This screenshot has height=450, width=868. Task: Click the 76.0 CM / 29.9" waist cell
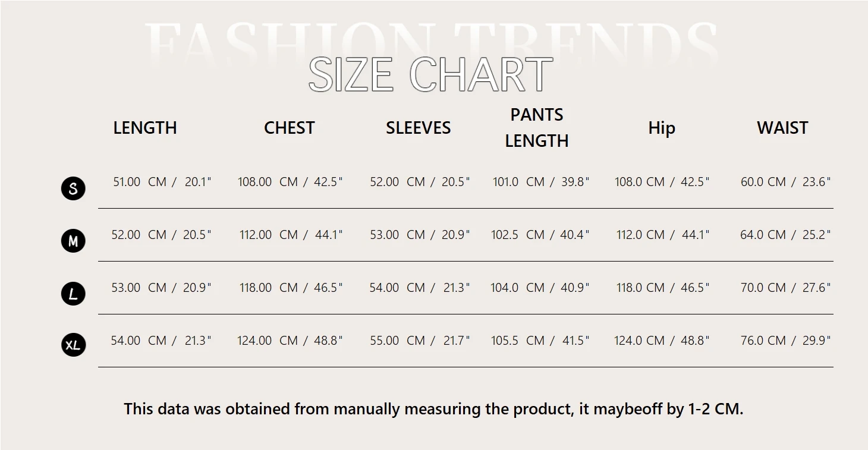pyautogui.click(x=785, y=341)
